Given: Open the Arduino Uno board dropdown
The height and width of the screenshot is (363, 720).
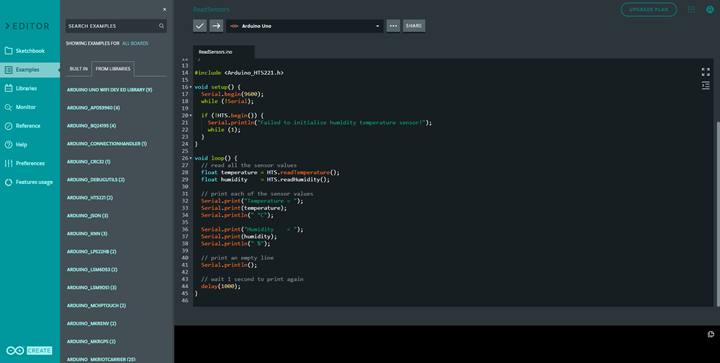Looking at the screenshot, I should (305, 26).
